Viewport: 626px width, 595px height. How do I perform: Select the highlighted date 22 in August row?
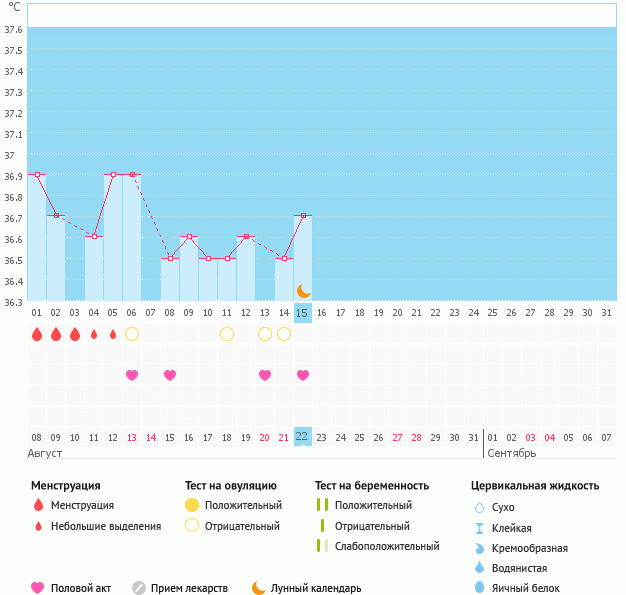pyautogui.click(x=303, y=436)
